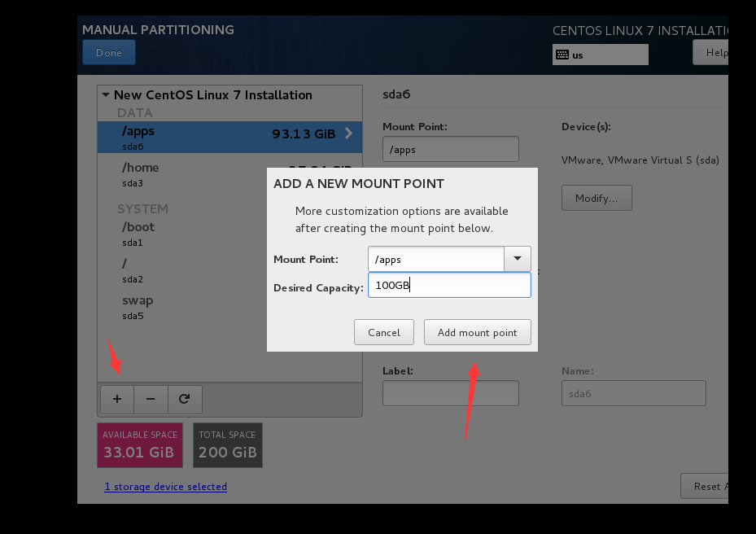
Task: Click the Done button
Action: coord(109,52)
